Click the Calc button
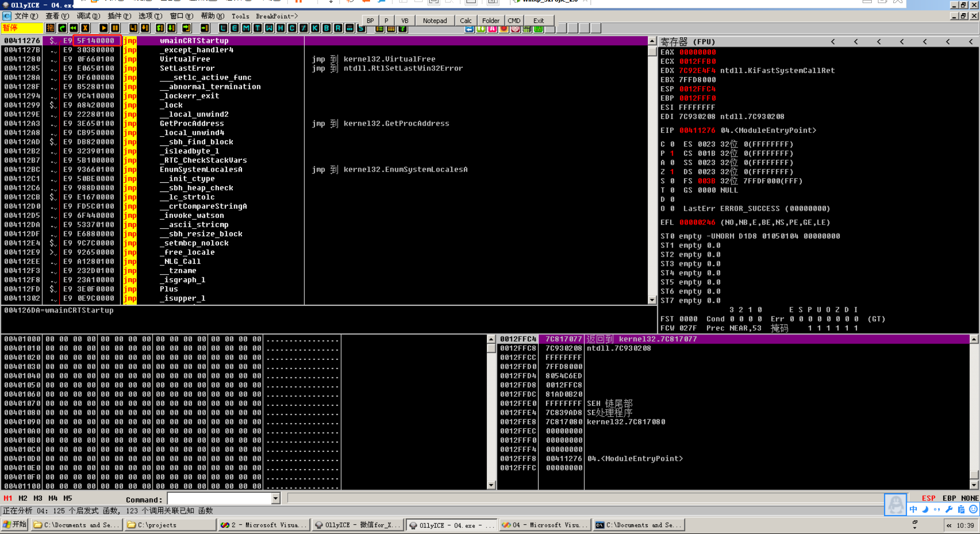The height and width of the screenshot is (534, 980). pyautogui.click(x=465, y=20)
